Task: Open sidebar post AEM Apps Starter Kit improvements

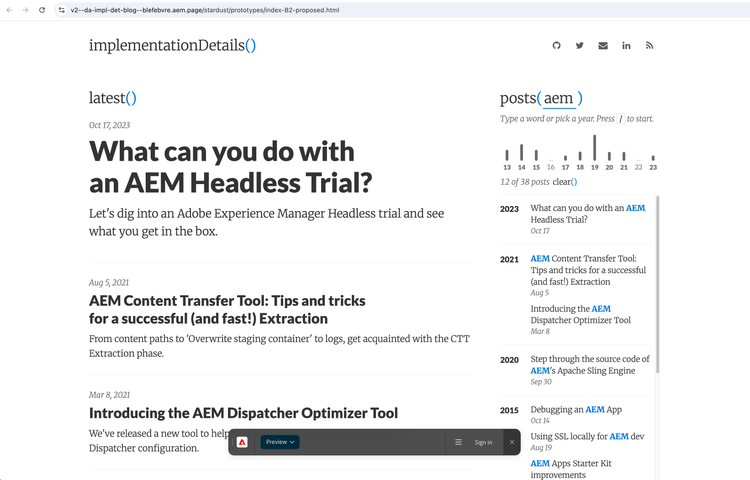Action: point(571,469)
